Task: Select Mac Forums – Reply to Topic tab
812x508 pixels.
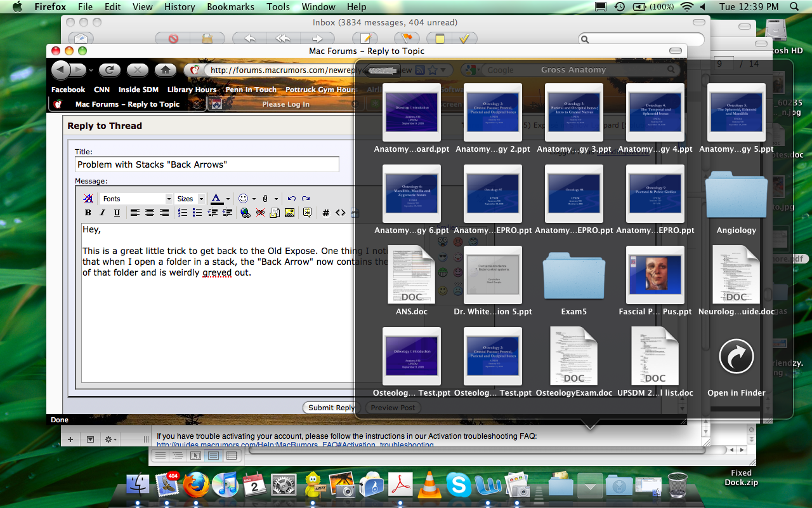Action: [127, 104]
